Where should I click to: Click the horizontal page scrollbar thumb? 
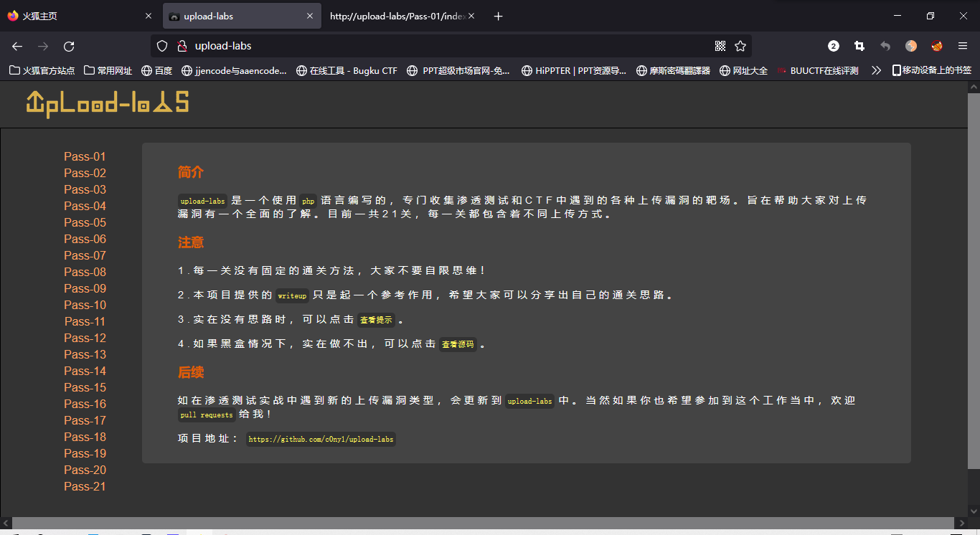483,523
